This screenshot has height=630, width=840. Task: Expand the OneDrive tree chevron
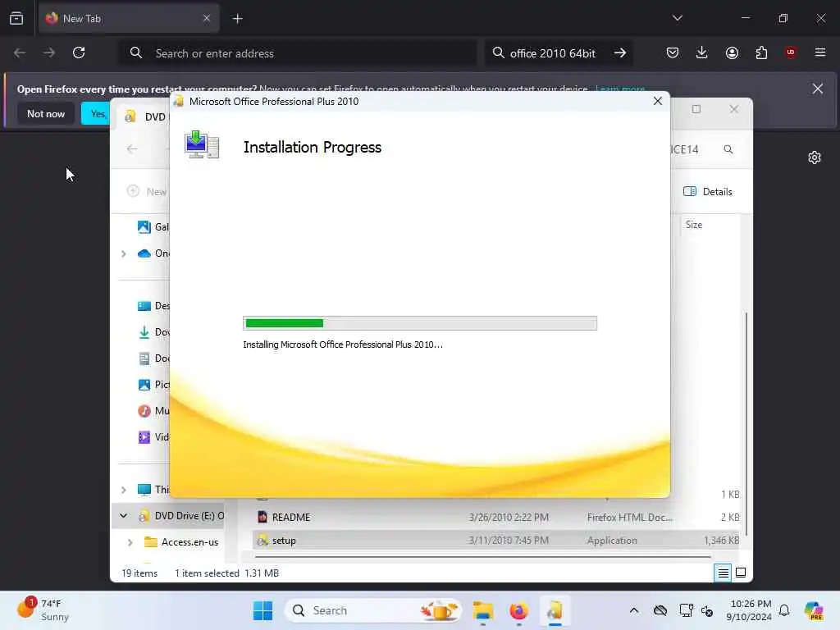pos(124,253)
